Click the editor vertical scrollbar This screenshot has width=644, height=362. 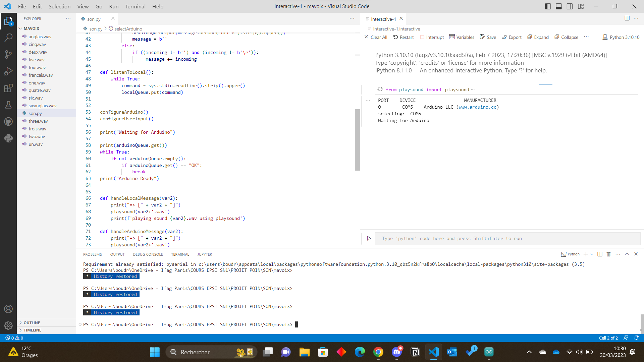click(357, 139)
